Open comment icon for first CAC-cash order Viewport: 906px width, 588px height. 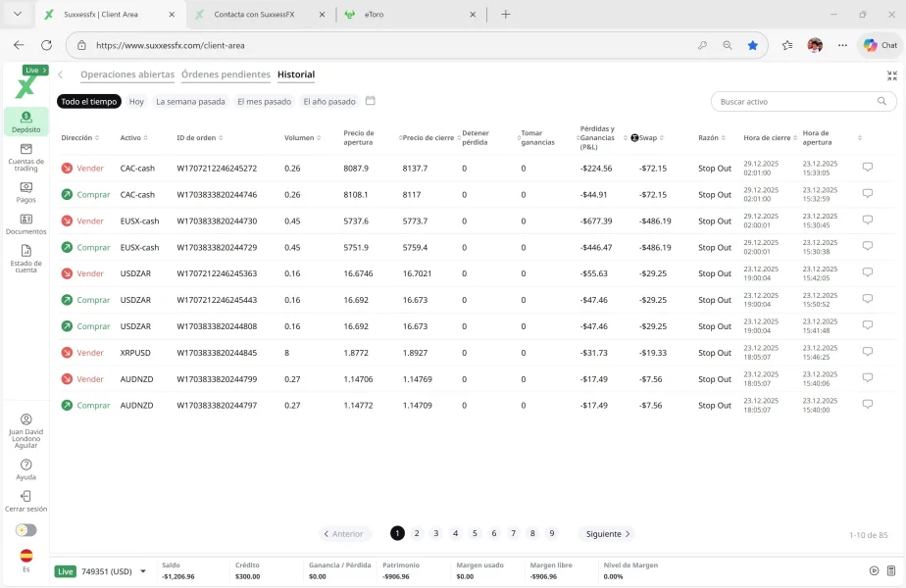867,168
